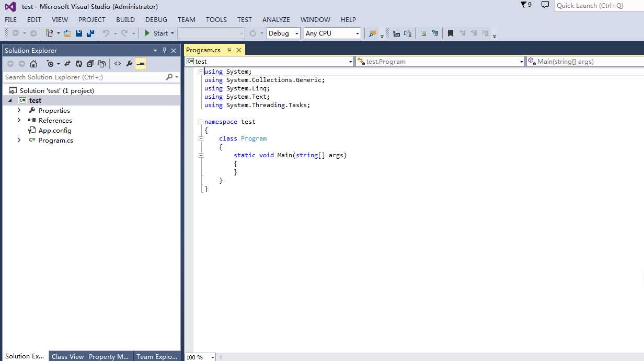The height and width of the screenshot is (361, 644).
Task: Click View Code icon in Solution Explorer
Action: point(118,64)
